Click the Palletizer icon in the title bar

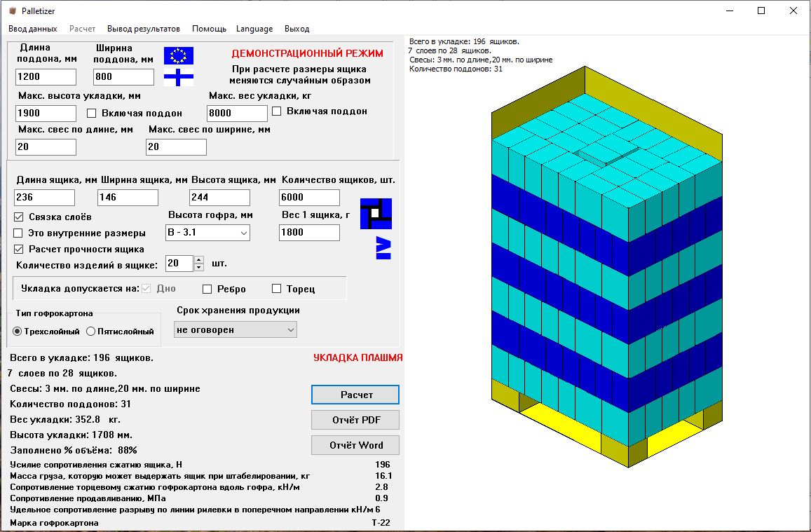tap(11, 11)
